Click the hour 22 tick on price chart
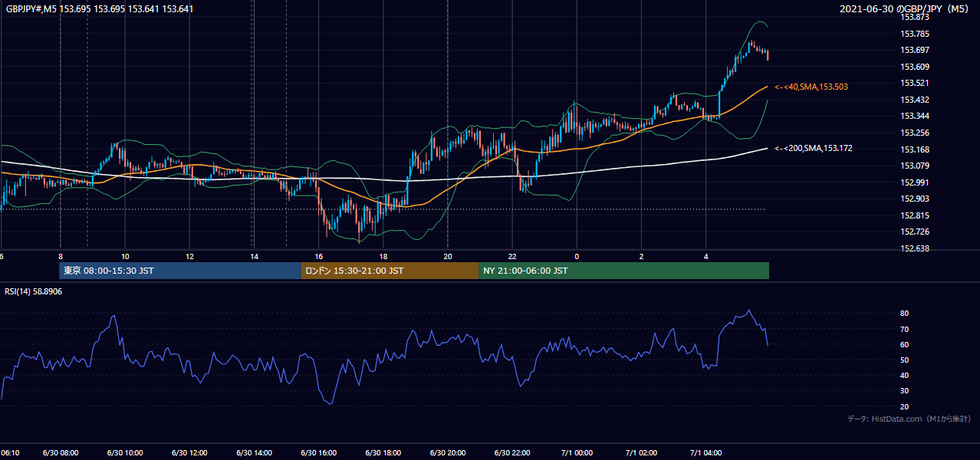This screenshot has height=460, width=980. point(513,257)
